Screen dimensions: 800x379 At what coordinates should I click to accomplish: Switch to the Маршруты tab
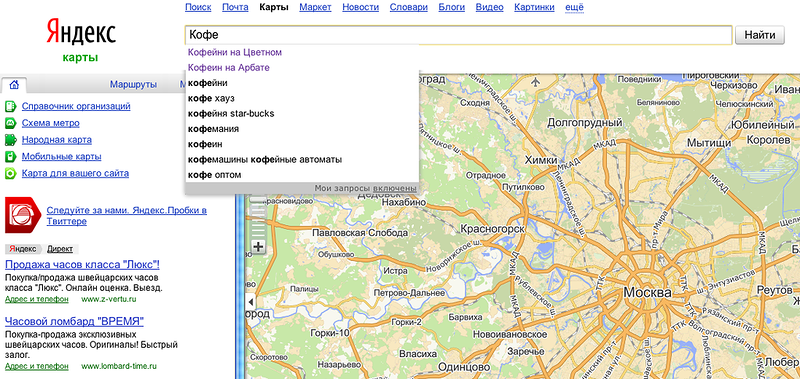click(x=133, y=85)
